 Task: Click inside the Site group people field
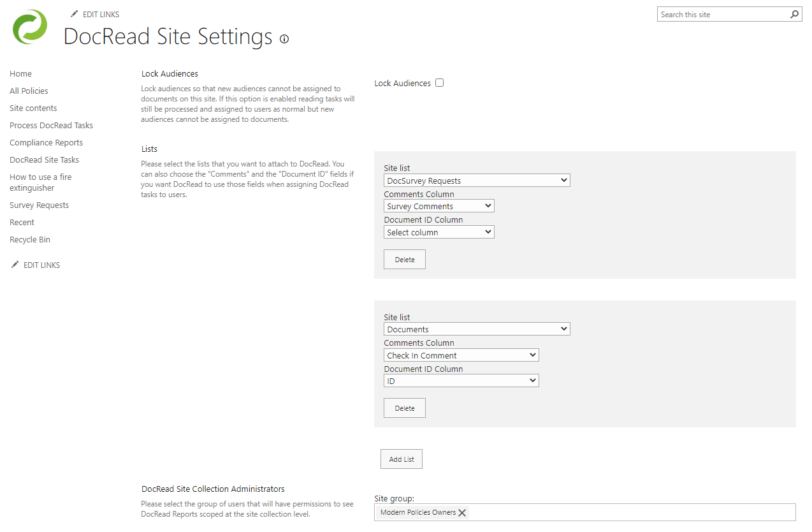[x=584, y=512]
